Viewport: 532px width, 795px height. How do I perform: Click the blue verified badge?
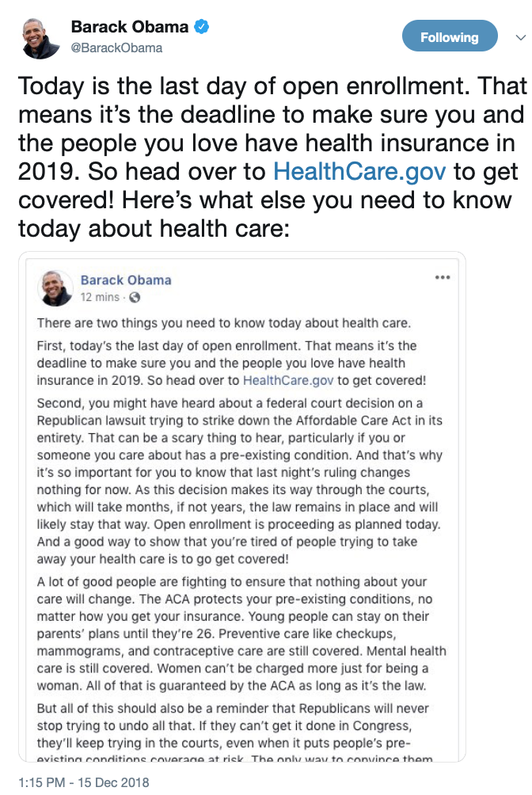[x=203, y=27]
